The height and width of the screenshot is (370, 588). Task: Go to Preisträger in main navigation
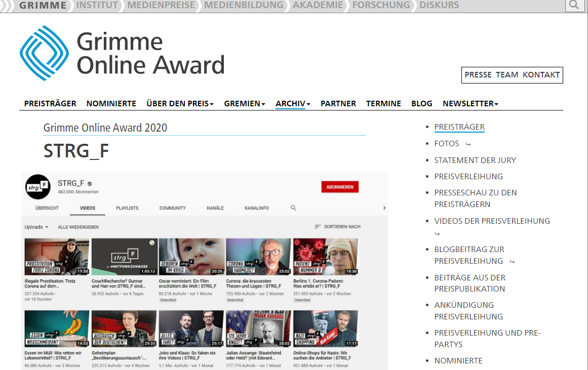(50, 103)
